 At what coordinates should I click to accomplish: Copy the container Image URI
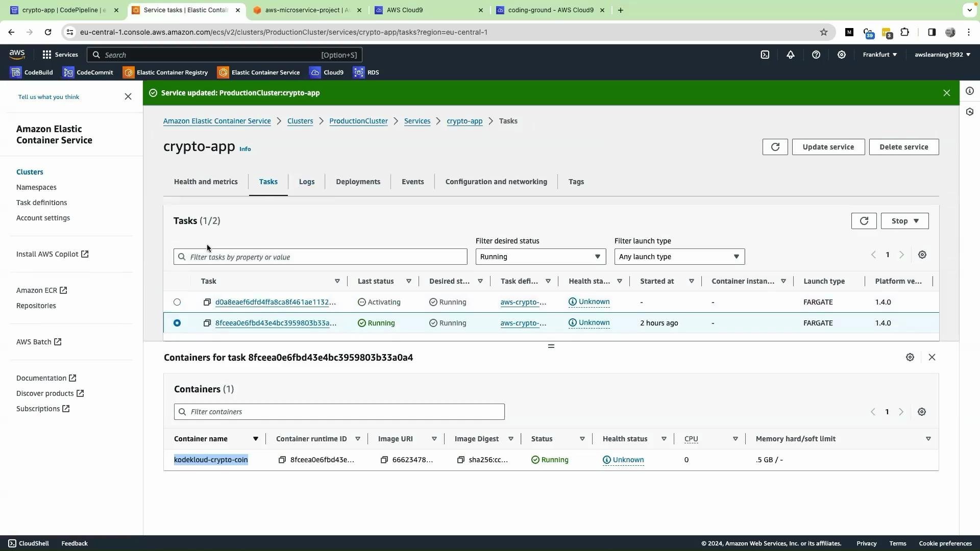(384, 460)
